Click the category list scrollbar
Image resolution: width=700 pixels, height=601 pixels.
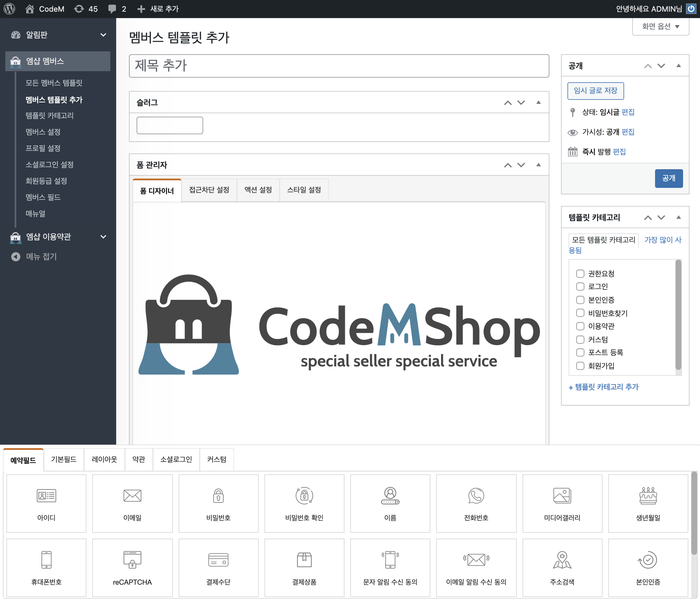(678, 315)
